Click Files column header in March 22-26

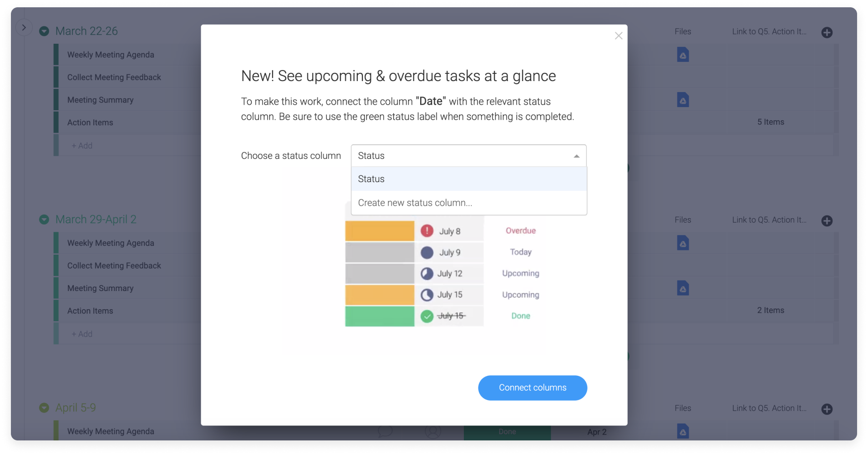[683, 31]
